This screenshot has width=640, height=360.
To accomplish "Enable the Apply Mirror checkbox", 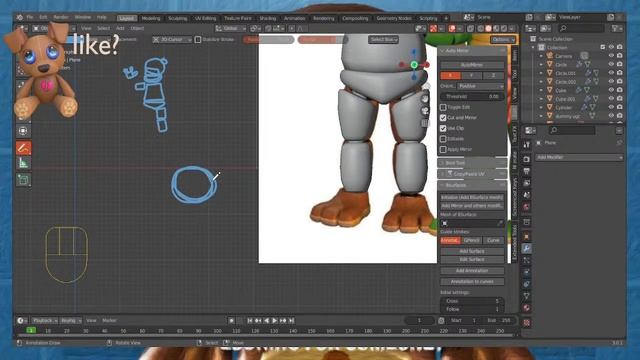I will coord(443,149).
